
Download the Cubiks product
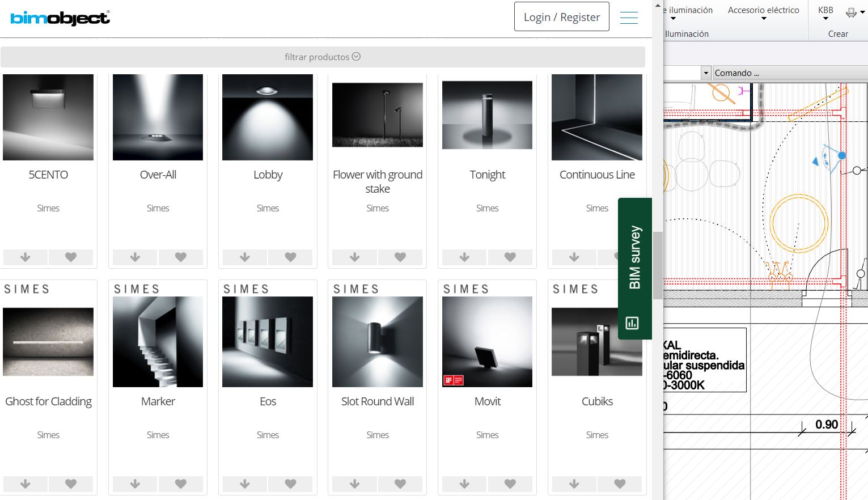click(x=574, y=484)
